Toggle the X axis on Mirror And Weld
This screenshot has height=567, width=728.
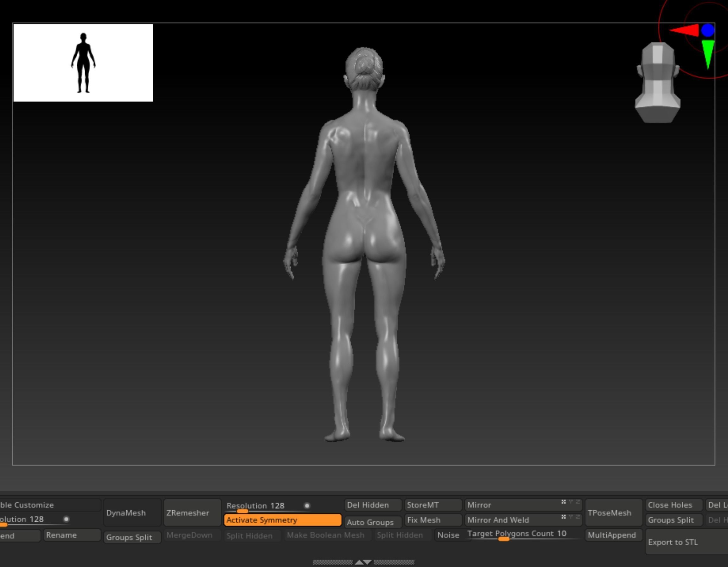click(x=563, y=517)
